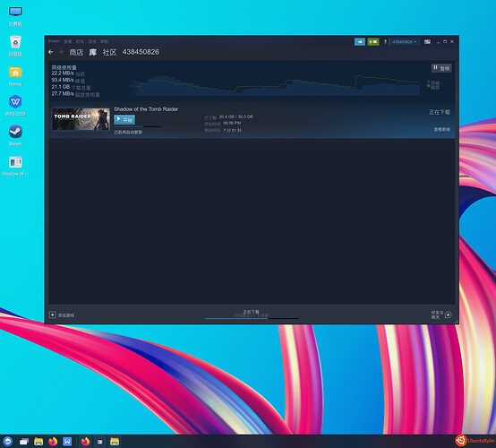Screen dimensions: 496x448
Task: Open the Steam window icon in taskbar
Action: (100, 442)
